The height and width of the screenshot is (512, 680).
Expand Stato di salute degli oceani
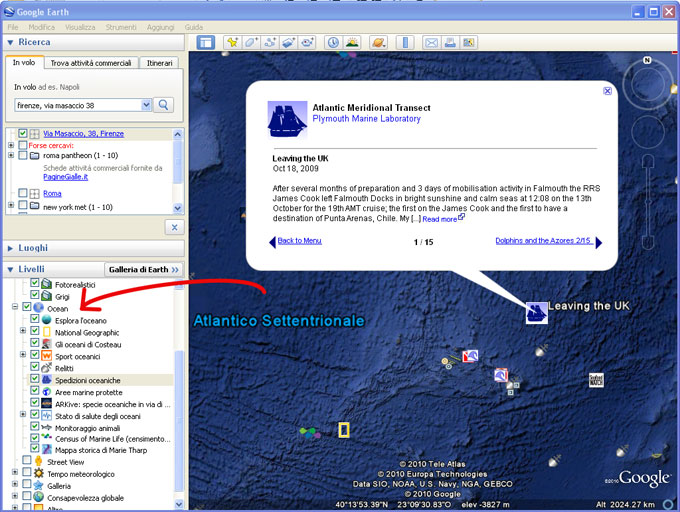[23, 414]
